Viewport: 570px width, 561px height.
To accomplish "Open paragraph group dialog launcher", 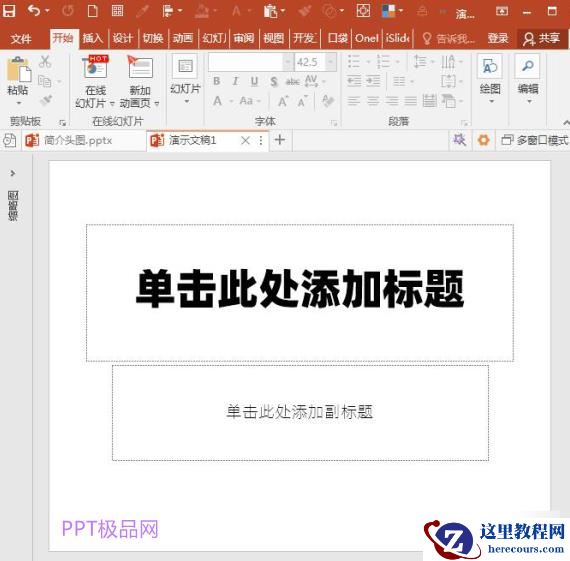I will [465, 123].
